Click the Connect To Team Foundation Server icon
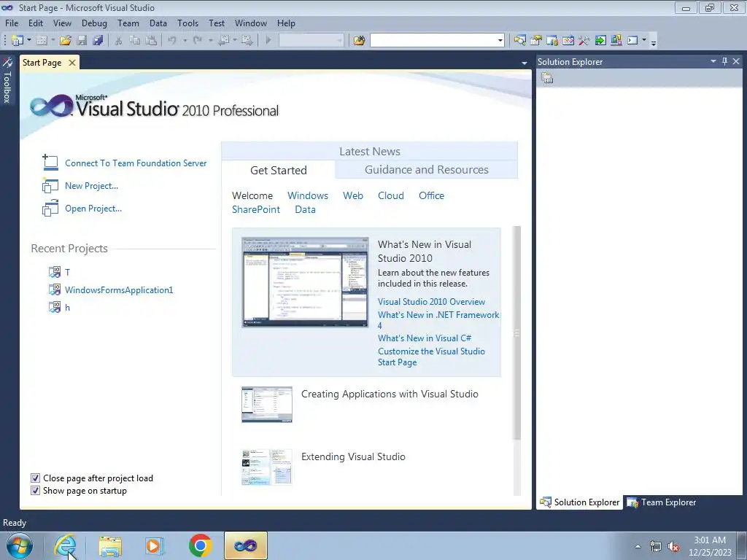This screenshot has width=747, height=560. [x=50, y=163]
